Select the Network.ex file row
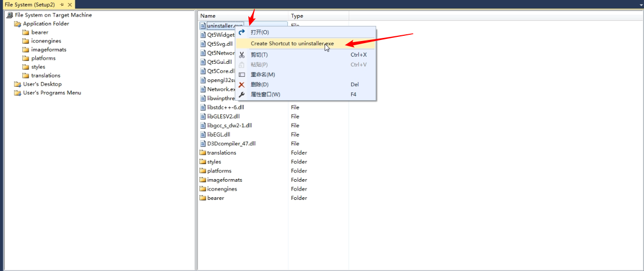644x271 pixels. (x=221, y=89)
